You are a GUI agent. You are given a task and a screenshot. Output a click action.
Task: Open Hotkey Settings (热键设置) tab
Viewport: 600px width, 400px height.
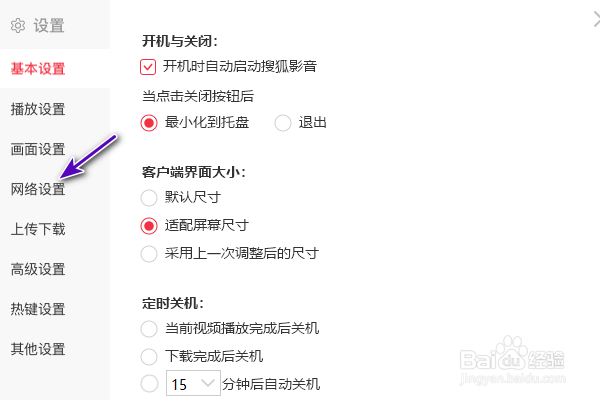pyautogui.click(x=38, y=309)
